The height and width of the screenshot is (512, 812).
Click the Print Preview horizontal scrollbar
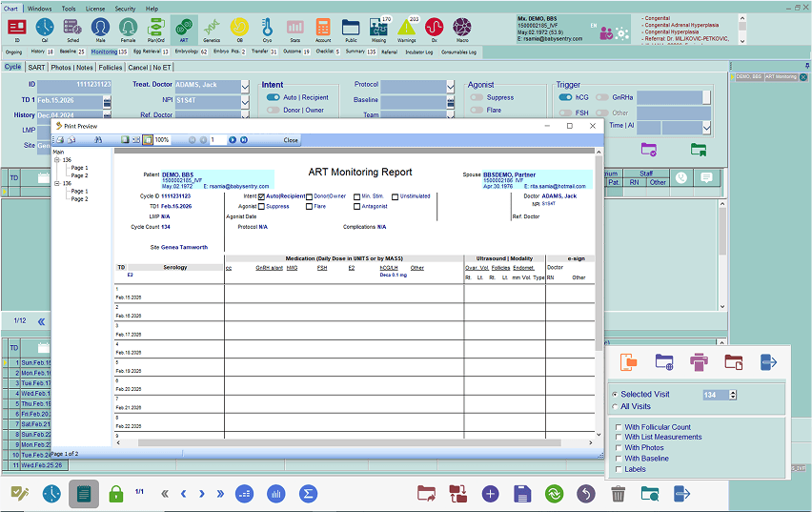pos(350,443)
